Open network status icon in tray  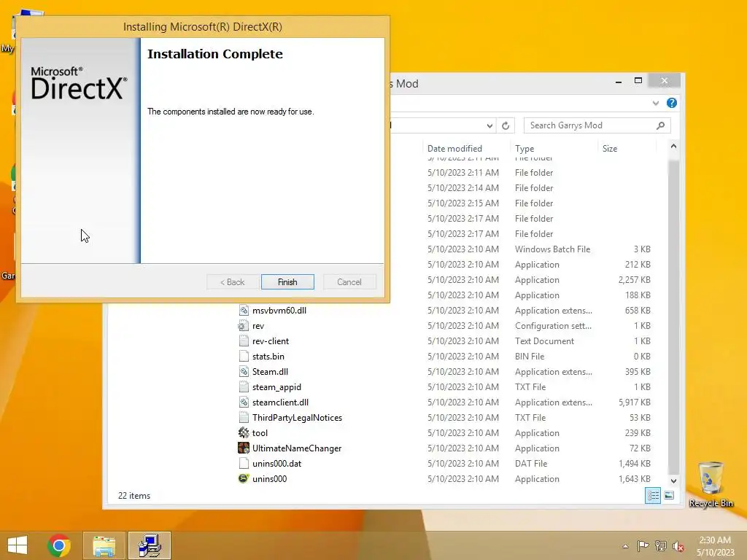(x=661, y=546)
